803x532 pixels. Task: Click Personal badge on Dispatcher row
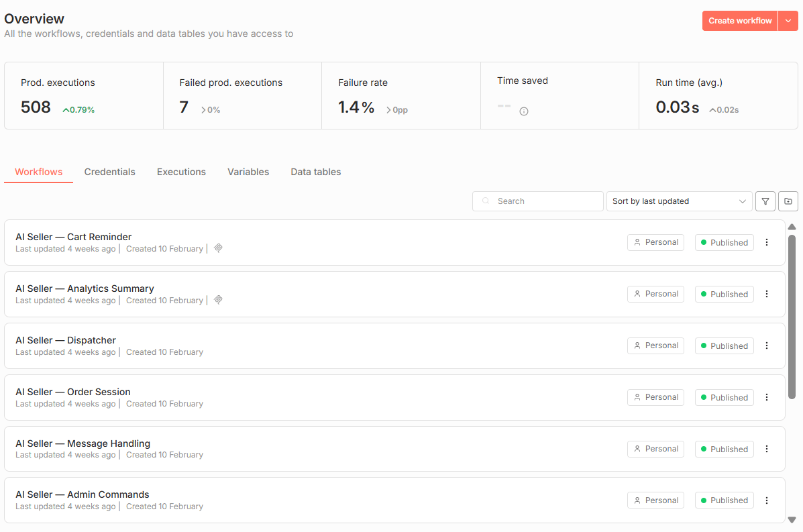click(x=655, y=345)
